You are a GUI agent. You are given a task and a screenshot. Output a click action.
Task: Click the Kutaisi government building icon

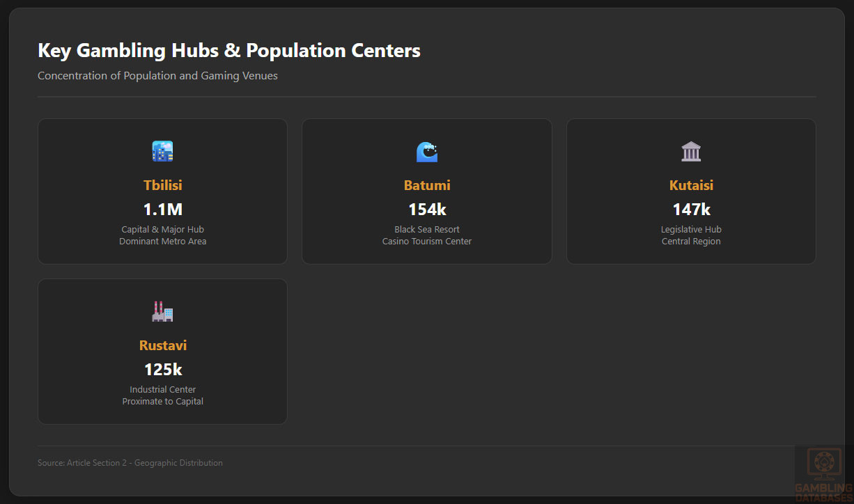[x=691, y=152]
